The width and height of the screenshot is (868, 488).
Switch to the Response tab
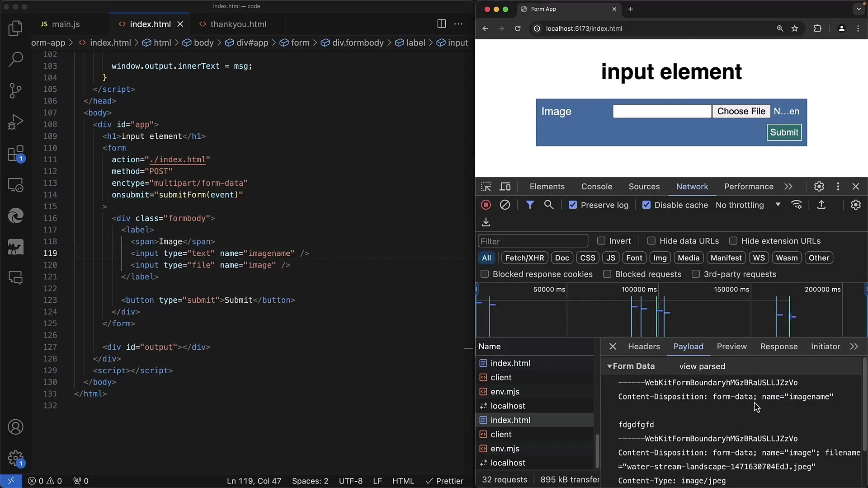(x=778, y=346)
